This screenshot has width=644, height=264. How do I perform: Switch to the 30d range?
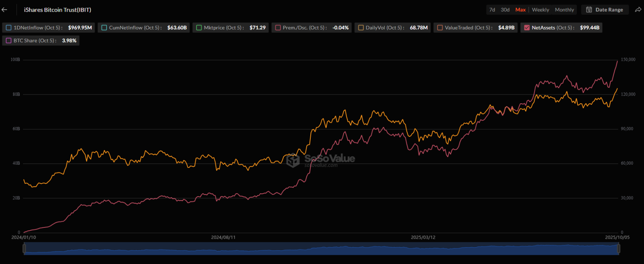(505, 10)
